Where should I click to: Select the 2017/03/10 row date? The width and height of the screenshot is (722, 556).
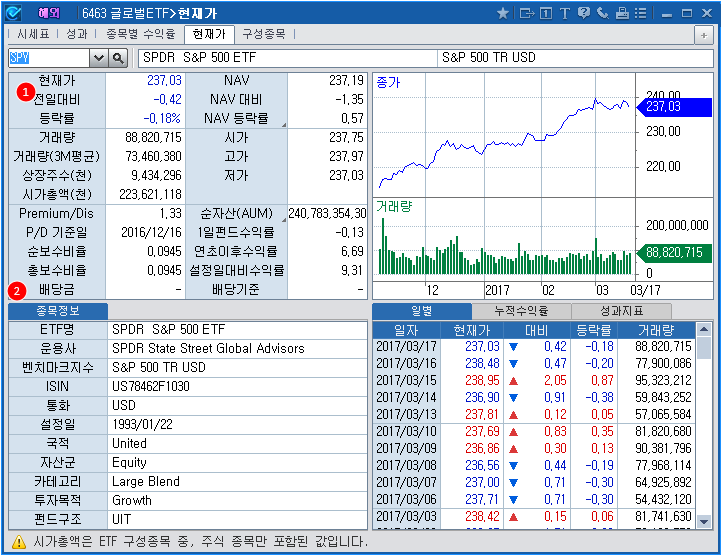(406, 432)
